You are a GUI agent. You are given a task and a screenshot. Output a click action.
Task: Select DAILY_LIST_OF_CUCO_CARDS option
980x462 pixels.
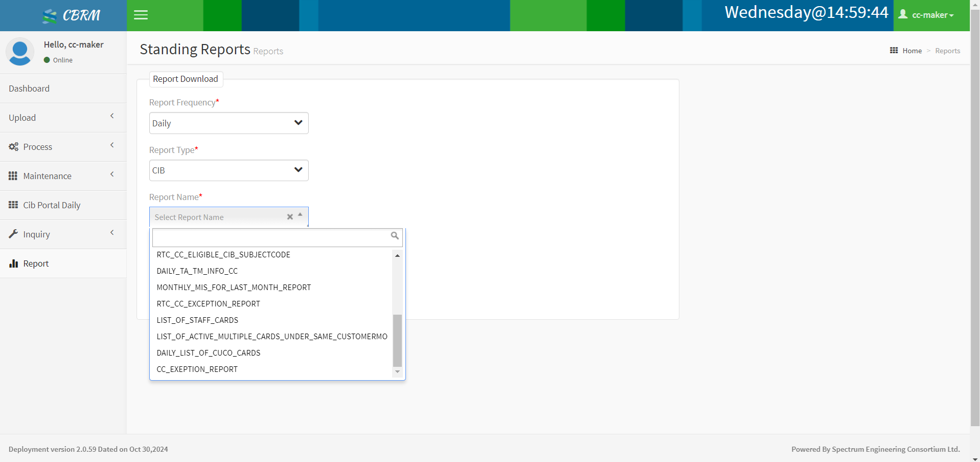272,353
